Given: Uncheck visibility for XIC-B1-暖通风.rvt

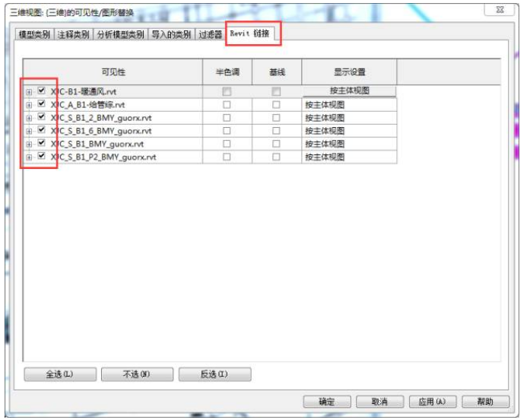Looking at the screenshot, I should coord(42,91).
